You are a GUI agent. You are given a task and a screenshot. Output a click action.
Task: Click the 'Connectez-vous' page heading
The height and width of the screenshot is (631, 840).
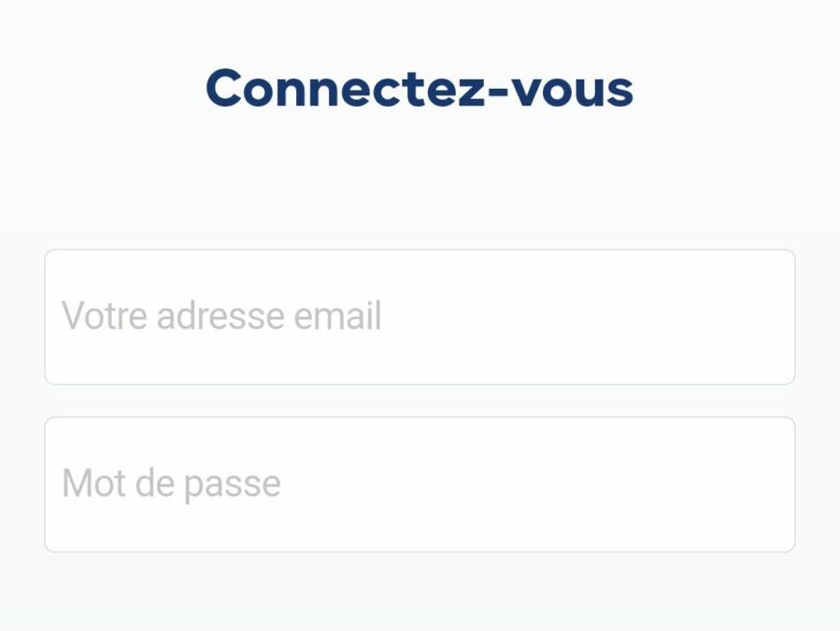(420, 89)
